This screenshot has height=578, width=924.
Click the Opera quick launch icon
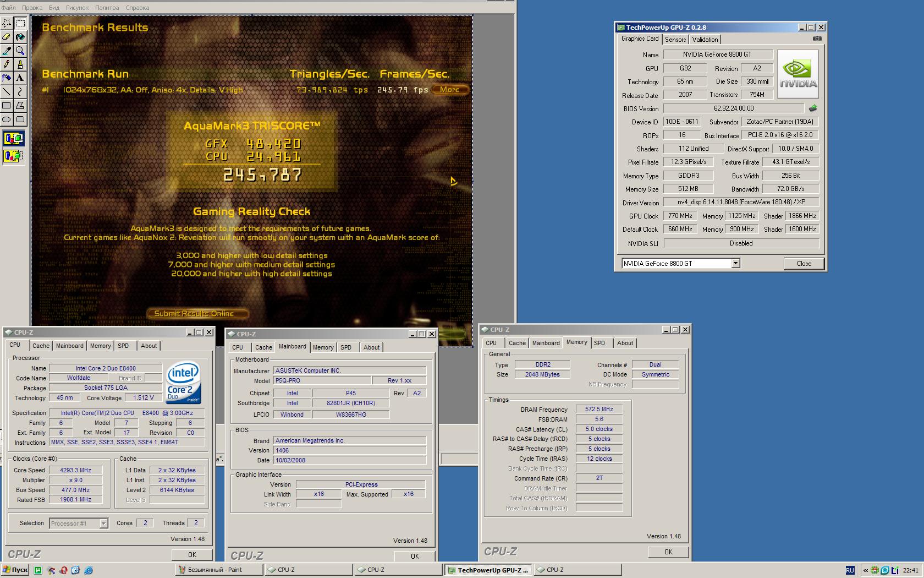pyautogui.click(x=63, y=570)
